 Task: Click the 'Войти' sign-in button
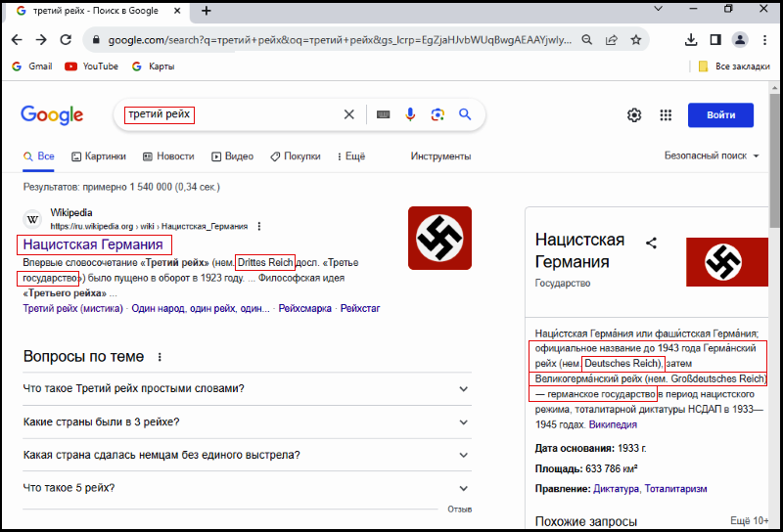720,115
